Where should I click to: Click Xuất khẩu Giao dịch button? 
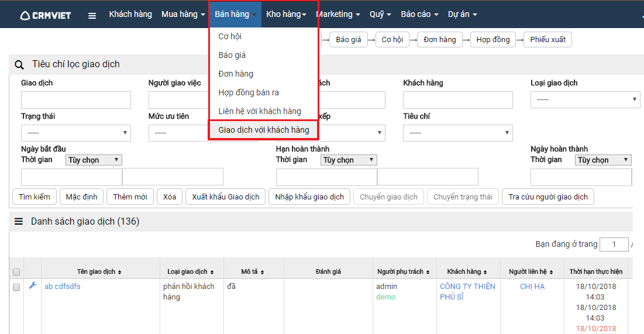225,197
